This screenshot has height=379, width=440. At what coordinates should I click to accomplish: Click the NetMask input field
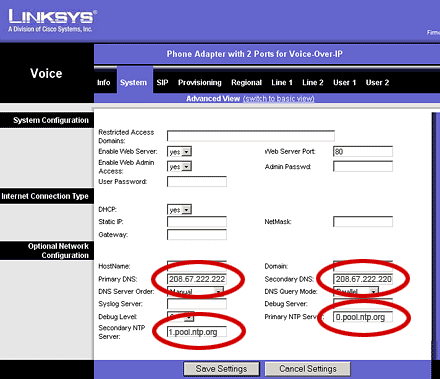(x=363, y=222)
